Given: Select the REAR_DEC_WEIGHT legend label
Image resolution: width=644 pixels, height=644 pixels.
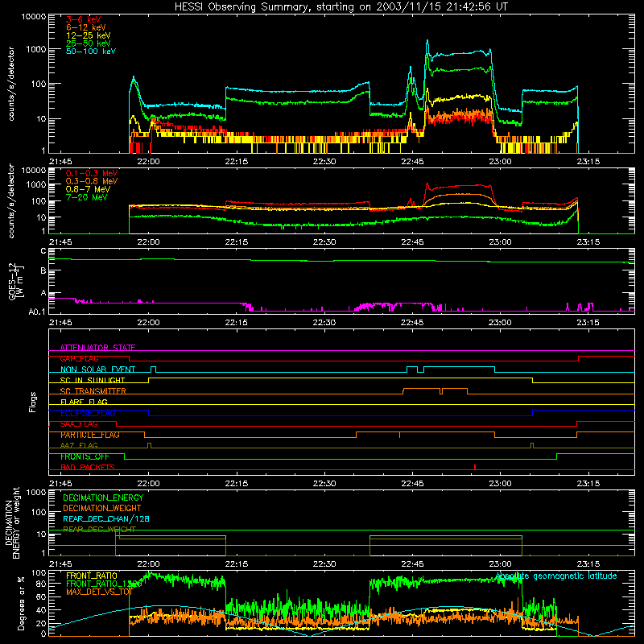Looking at the screenshot, I should [99, 529].
